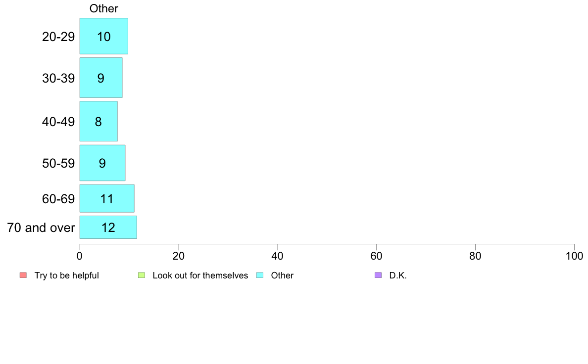Image resolution: width=588 pixels, height=364 pixels.
Task: Click the red Try to be helpful swatch
Action: (23, 275)
